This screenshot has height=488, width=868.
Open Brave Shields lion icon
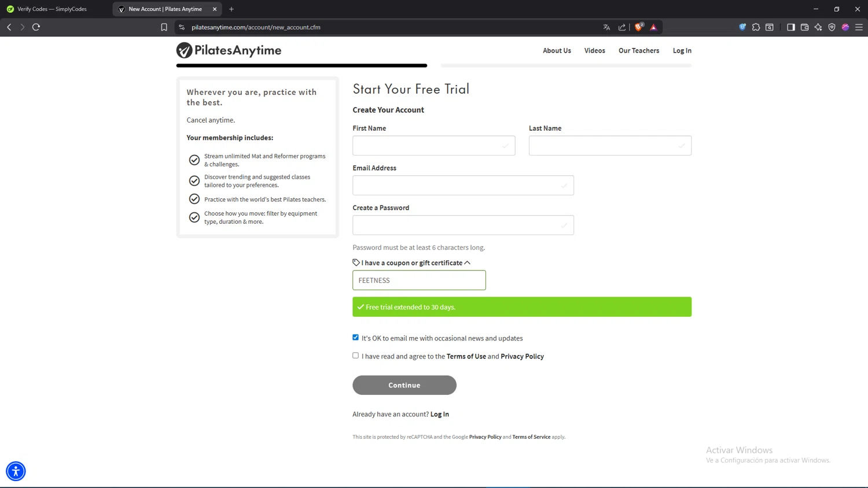639,27
